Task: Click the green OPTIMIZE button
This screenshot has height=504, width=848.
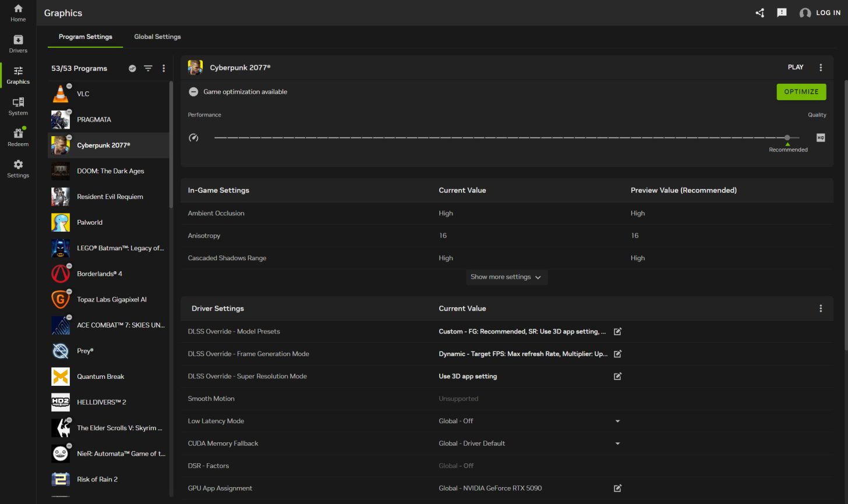Action: click(801, 92)
